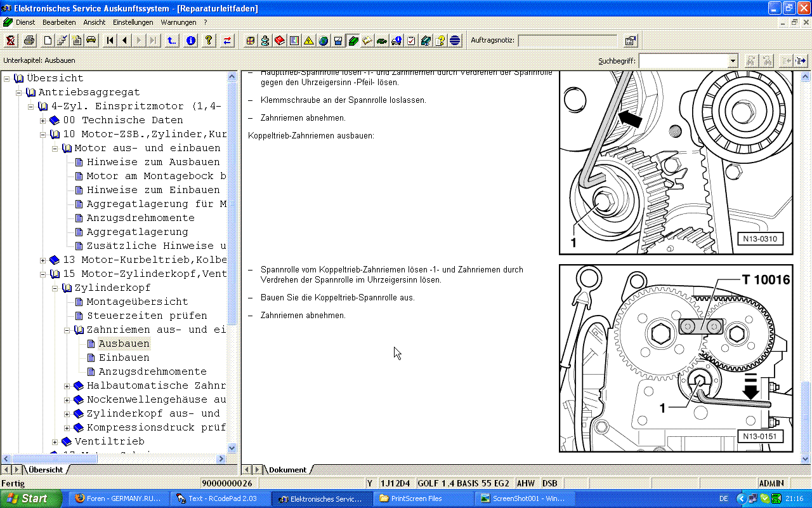
Task: Go to previous page with left arrow
Action: 125,41
